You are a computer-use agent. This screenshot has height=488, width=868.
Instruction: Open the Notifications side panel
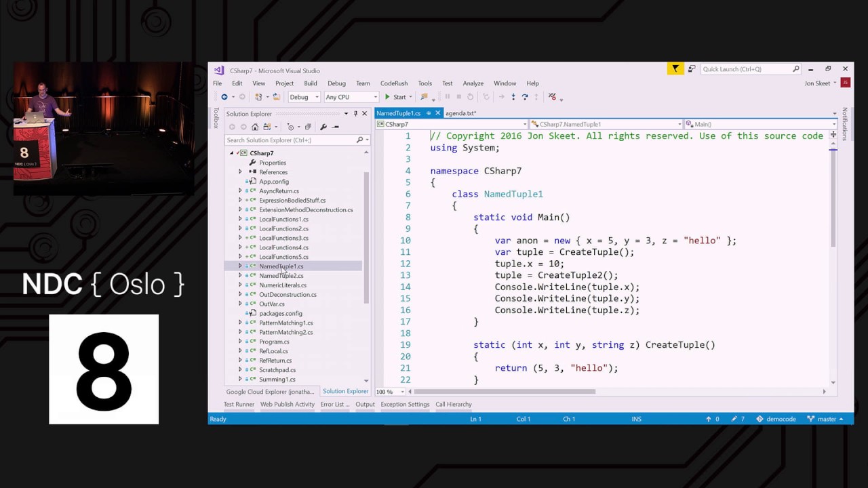pos(844,124)
